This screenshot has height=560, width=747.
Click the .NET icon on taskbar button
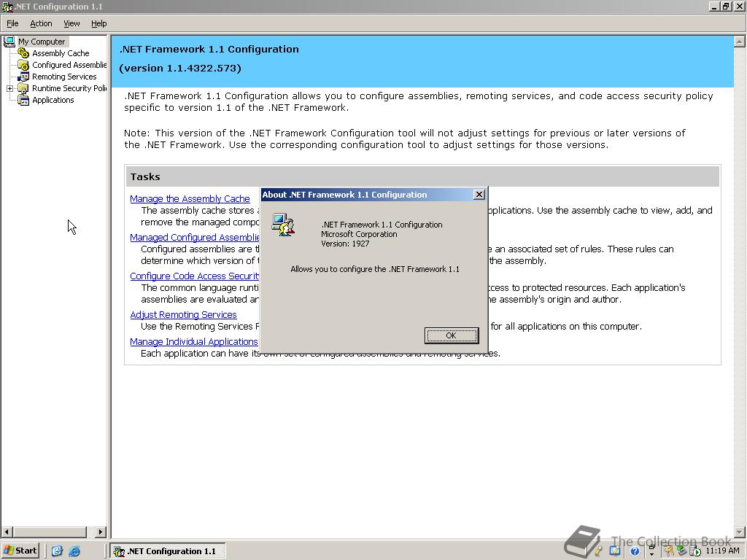point(119,551)
